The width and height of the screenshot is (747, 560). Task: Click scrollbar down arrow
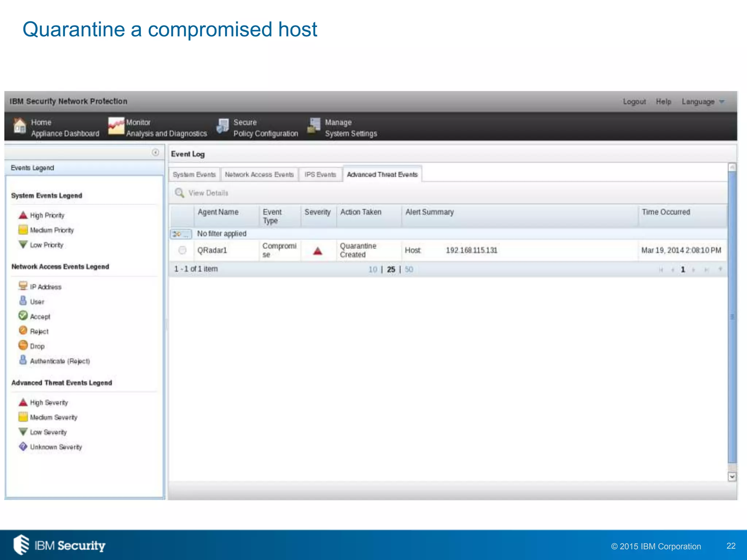732,477
